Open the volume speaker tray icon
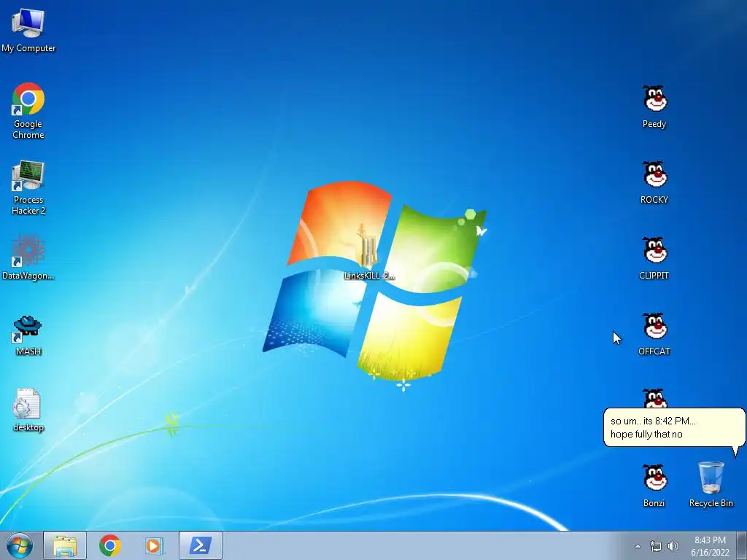 click(673, 546)
